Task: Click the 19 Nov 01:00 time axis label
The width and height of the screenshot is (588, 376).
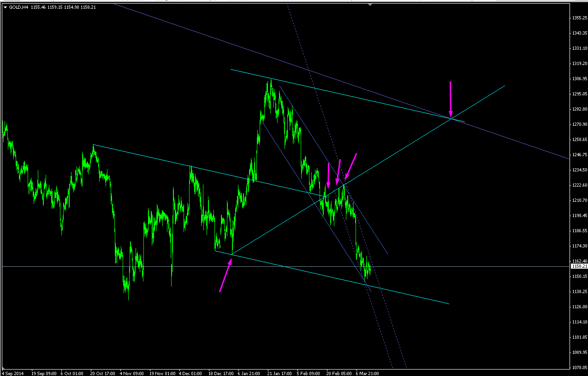Action: tap(162, 373)
